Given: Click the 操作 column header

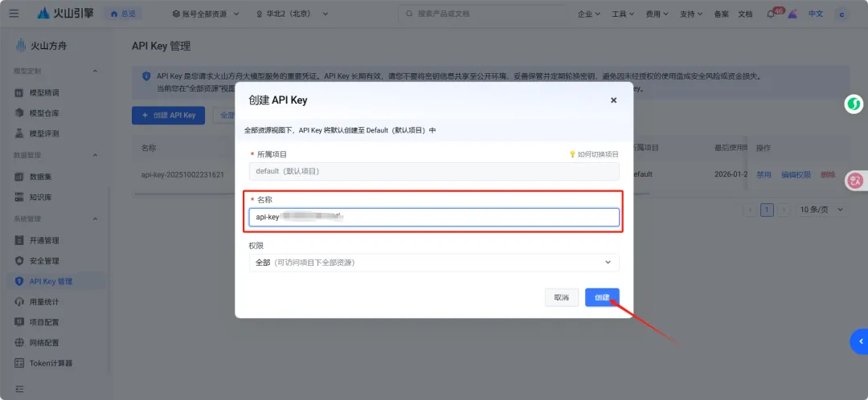Looking at the screenshot, I should (x=764, y=148).
